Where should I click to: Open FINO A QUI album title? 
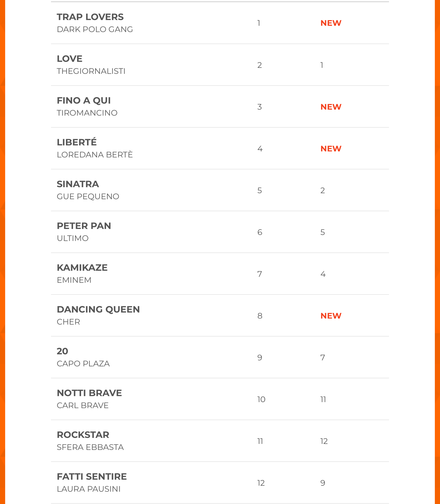[84, 101]
